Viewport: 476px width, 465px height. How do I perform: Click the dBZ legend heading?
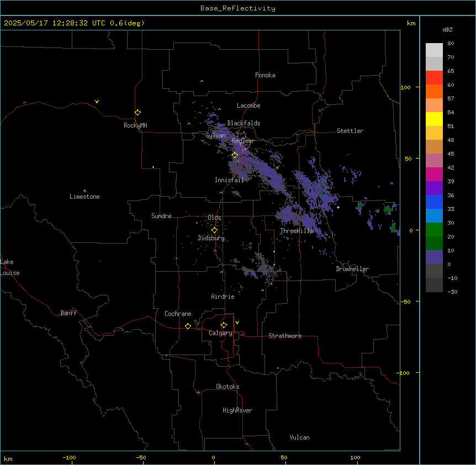(447, 29)
